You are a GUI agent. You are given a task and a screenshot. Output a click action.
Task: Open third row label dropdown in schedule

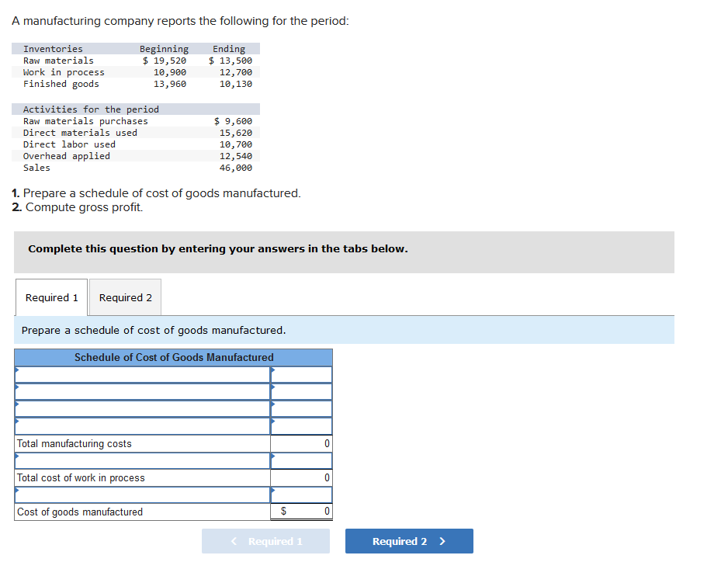143,409
